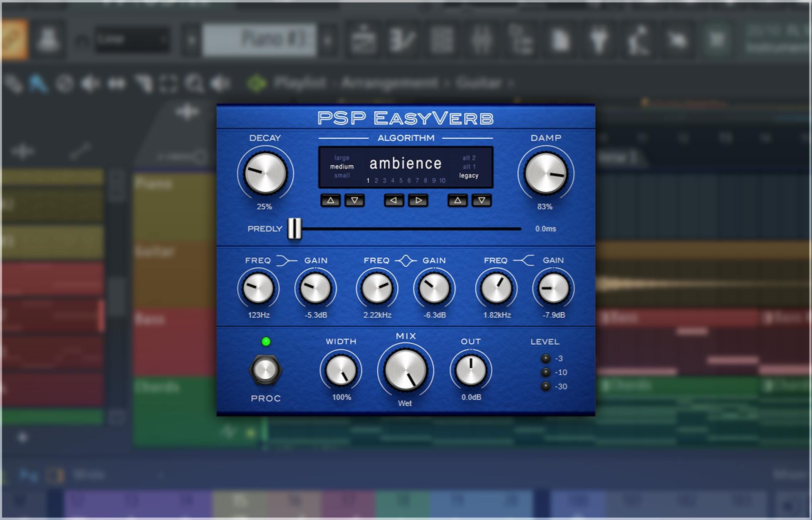Click the low shelf GAIN knob at -5.3dB
The width and height of the screenshot is (812, 520).
pyautogui.click(x=315, y=288)
